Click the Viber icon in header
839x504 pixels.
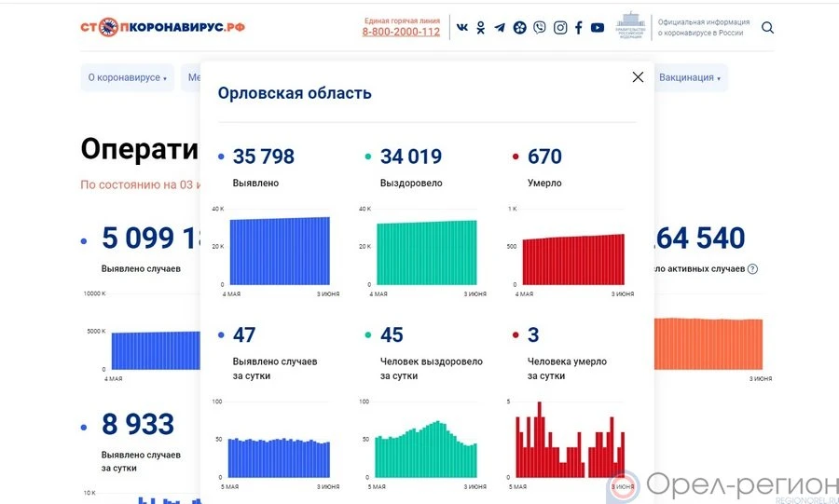pyautogui.click(x=540, y=28)
